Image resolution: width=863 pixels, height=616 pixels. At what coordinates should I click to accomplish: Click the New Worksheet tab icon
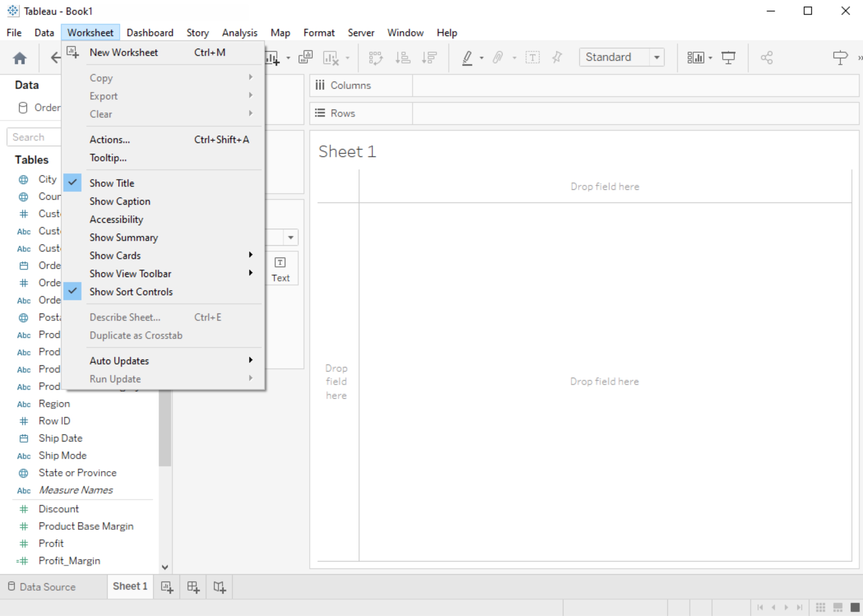tap(167, 587)
